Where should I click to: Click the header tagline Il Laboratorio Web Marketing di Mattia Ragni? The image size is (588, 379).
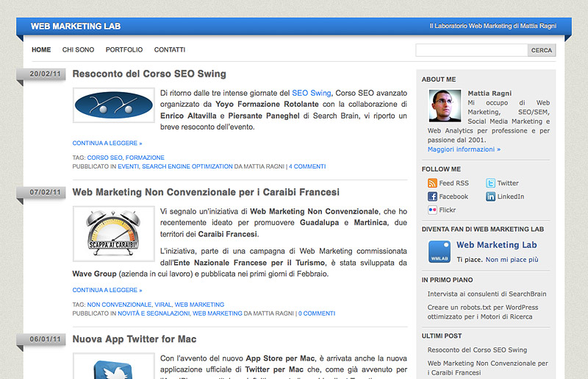click(492, 26)
